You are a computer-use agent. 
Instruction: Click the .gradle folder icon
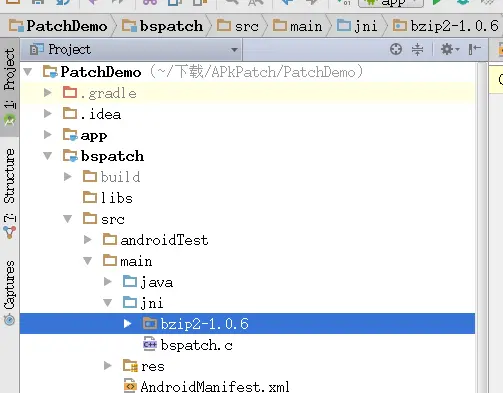[70, 93]
